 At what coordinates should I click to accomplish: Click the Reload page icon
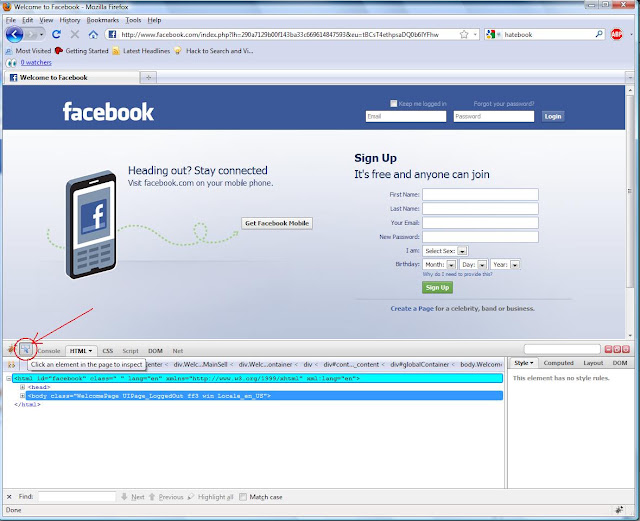(x=56, y=34)
